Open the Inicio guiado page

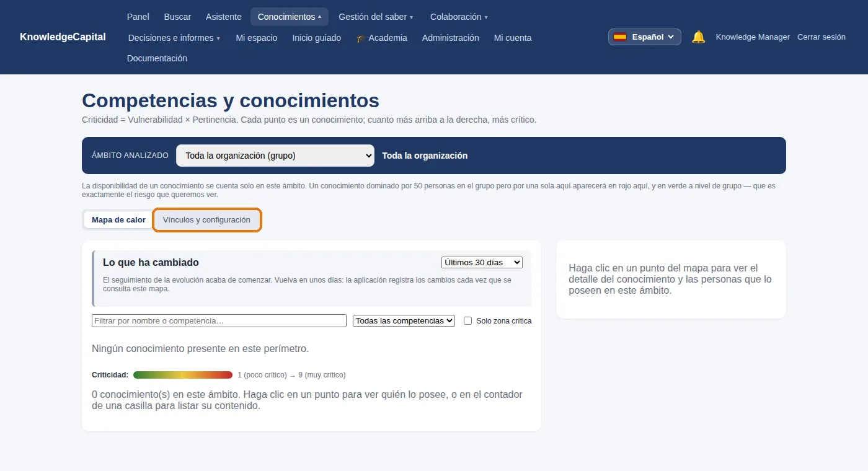tap(317, 38)
